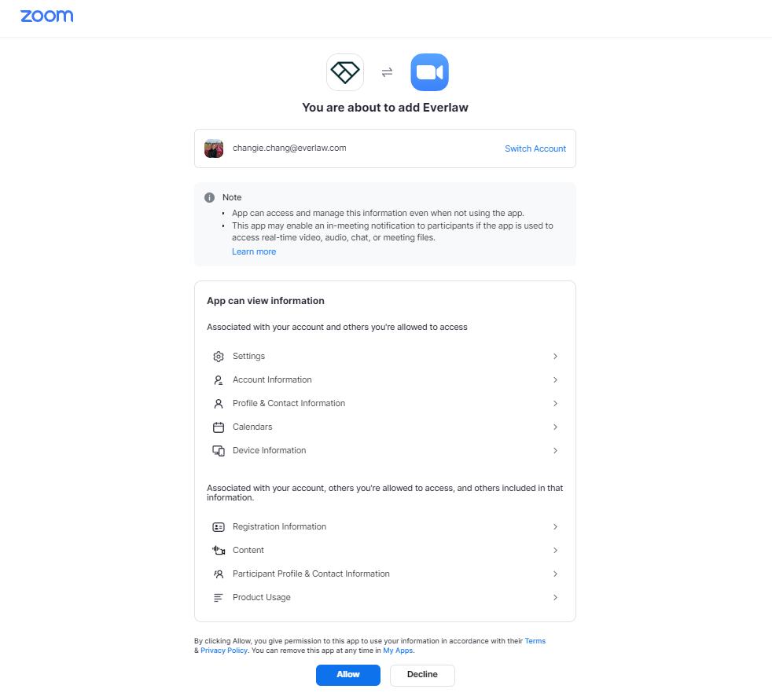This screenshot has height=700, width=772.
Task: Click the Product Usage lines icon
Action: click(x=218, y=598)
